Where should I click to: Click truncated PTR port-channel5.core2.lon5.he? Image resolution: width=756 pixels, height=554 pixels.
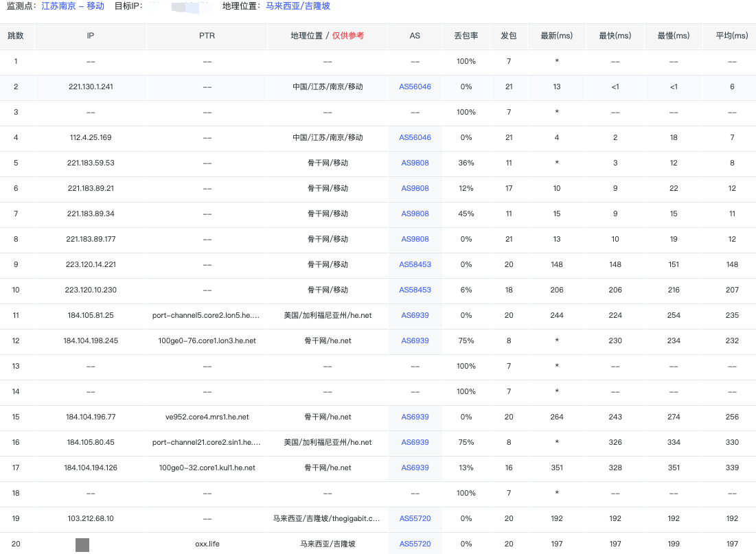pos(206,315)
